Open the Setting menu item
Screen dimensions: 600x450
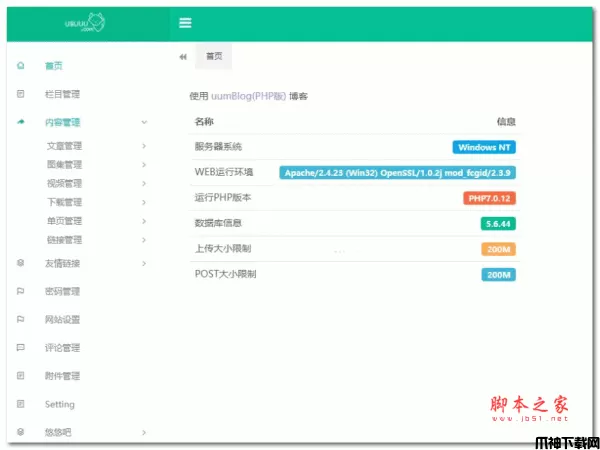click(59, 405)
